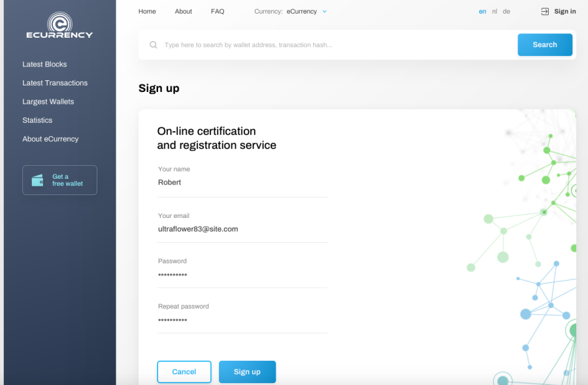
Task: Open Largest Wallets in sidebar
Action: pyautogui.click(x=48, y=102)
